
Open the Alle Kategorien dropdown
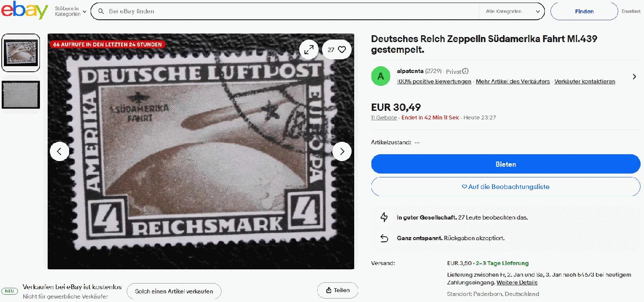(x=512, y=12)
